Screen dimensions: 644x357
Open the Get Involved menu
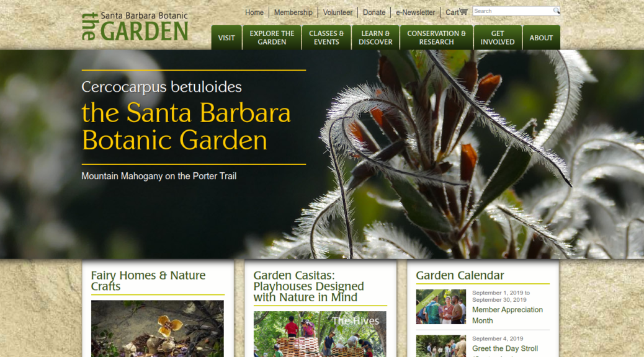coord(498,38)
